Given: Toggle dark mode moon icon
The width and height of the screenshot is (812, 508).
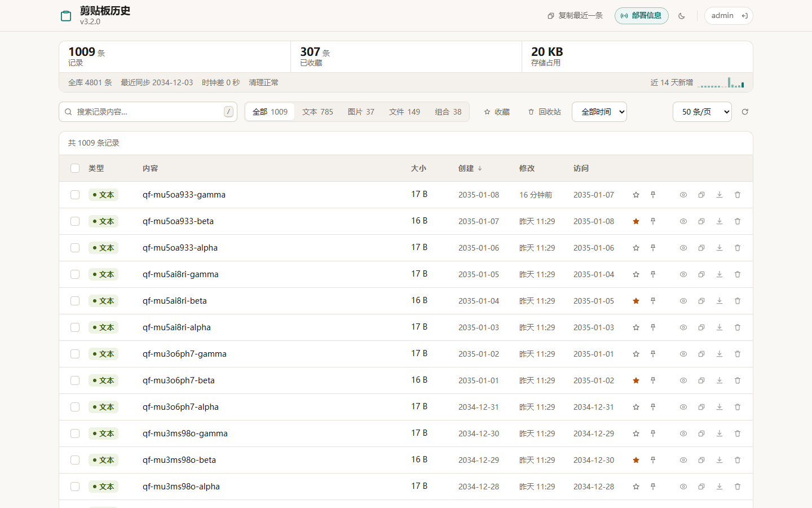Looking at the screenshot, I should click(682, 16).
